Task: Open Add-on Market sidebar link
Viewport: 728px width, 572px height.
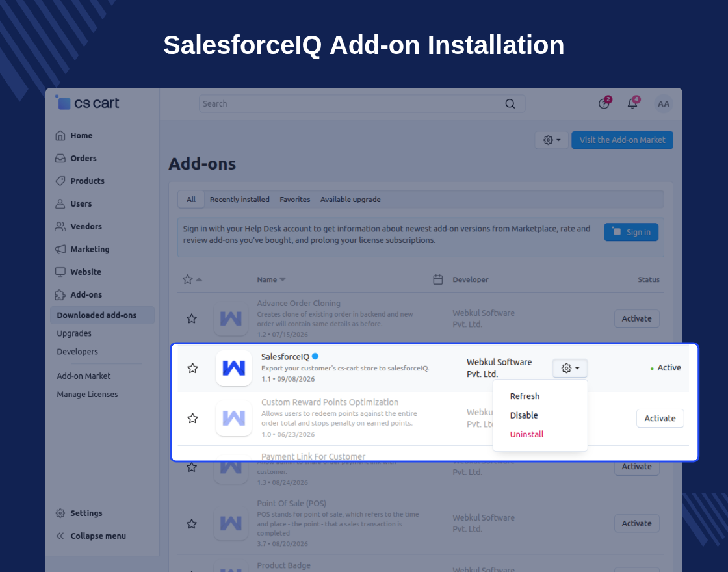Action: [x=84, y=376]
